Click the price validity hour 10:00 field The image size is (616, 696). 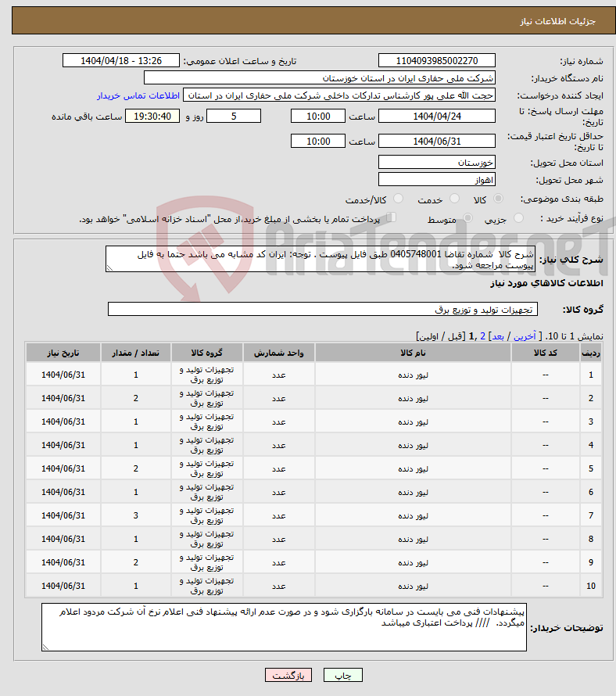pos(317,141)
